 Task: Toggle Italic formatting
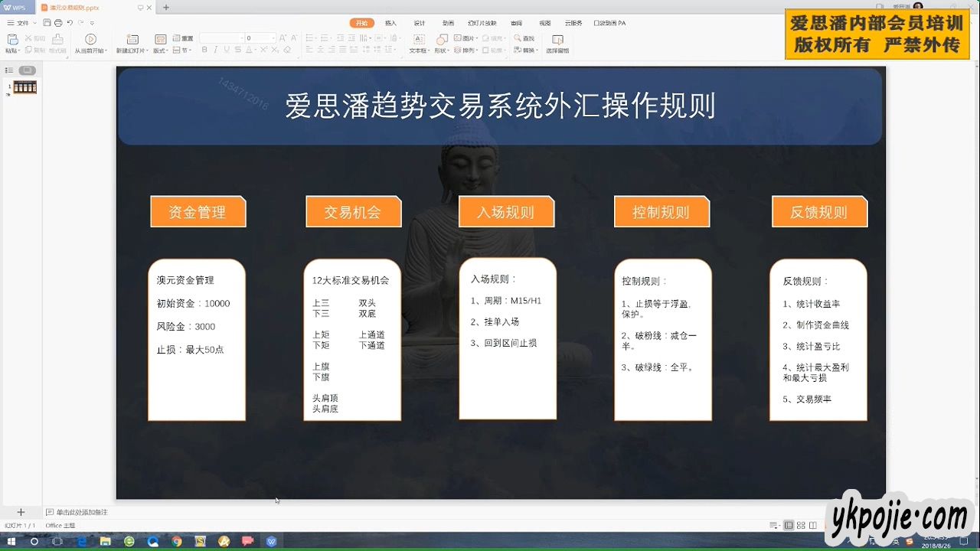tap(216, 50)
